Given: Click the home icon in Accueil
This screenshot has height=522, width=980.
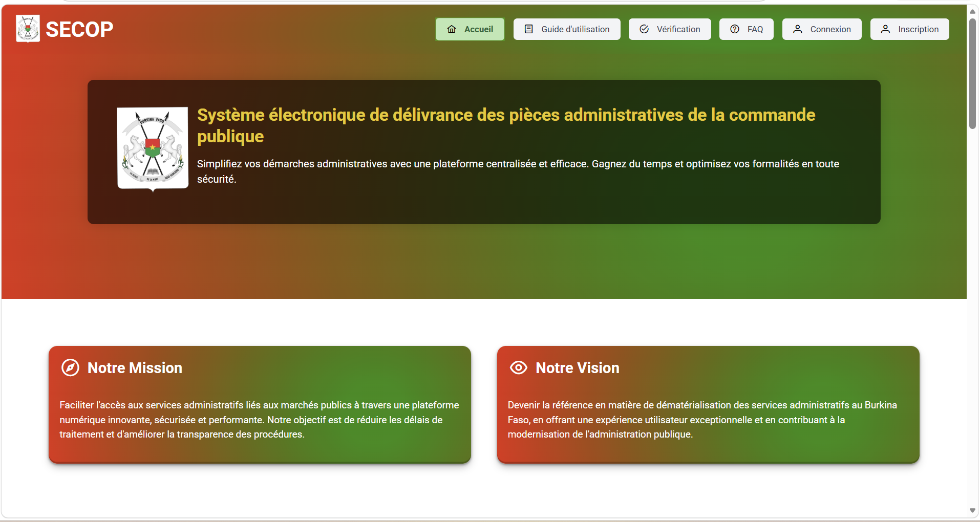Looking at the screenshot, I should pyautogui.click(x=452, y=29).
